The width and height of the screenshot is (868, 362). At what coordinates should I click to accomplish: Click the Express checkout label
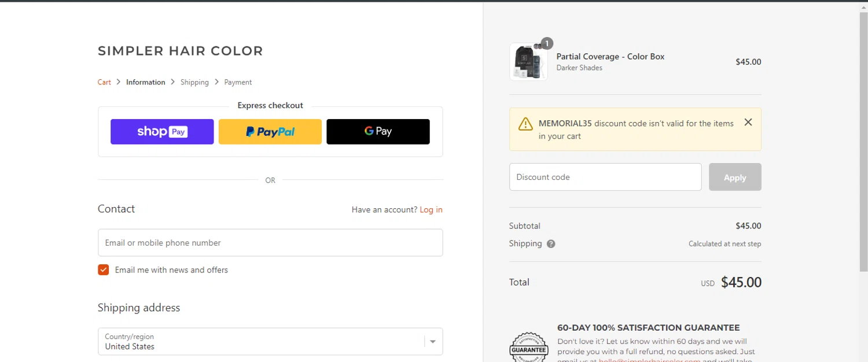(270, 105)
